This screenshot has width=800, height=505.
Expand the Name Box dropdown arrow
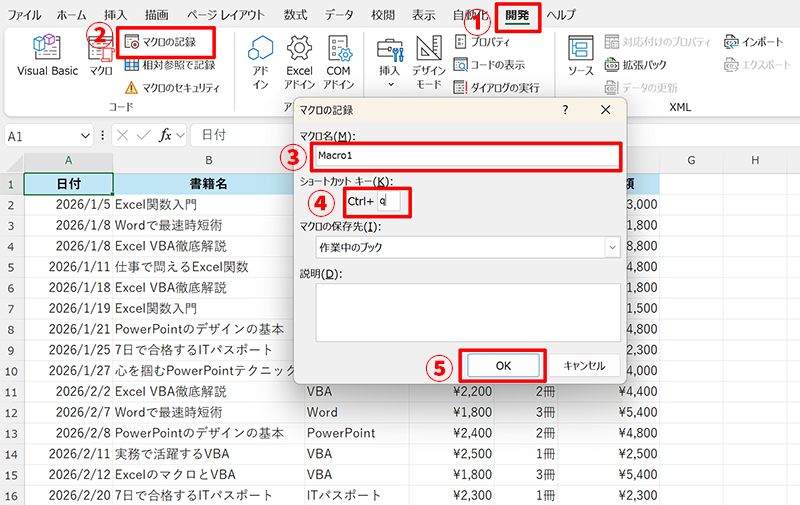tap(87, 135)
